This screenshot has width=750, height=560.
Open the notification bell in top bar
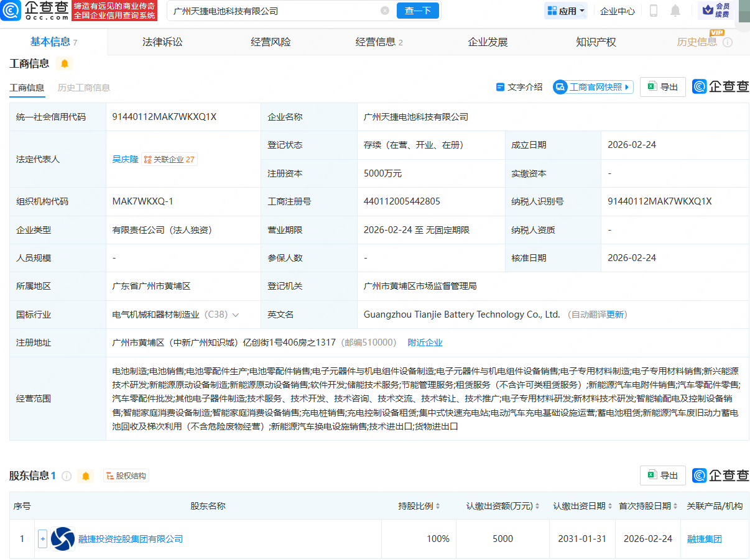click(675, 11)
